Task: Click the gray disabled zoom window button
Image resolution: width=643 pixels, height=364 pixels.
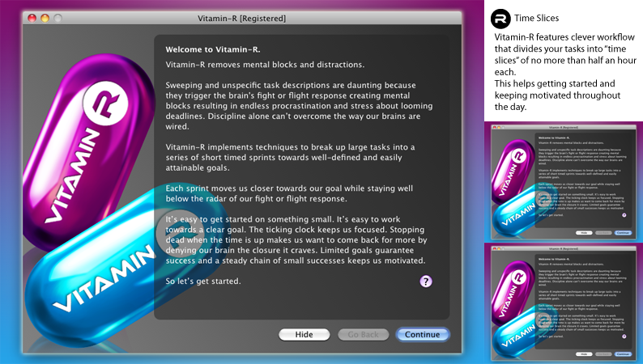Action: coord(58,18)
